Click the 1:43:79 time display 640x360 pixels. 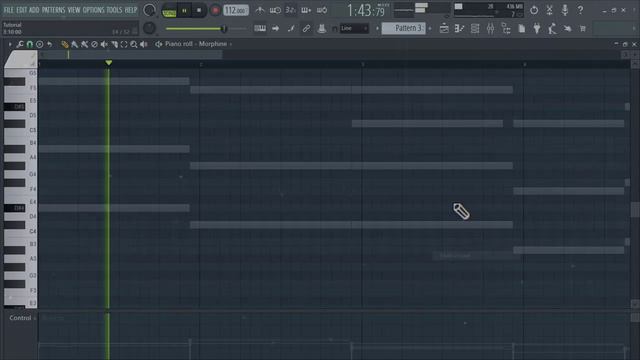point(366,10)
